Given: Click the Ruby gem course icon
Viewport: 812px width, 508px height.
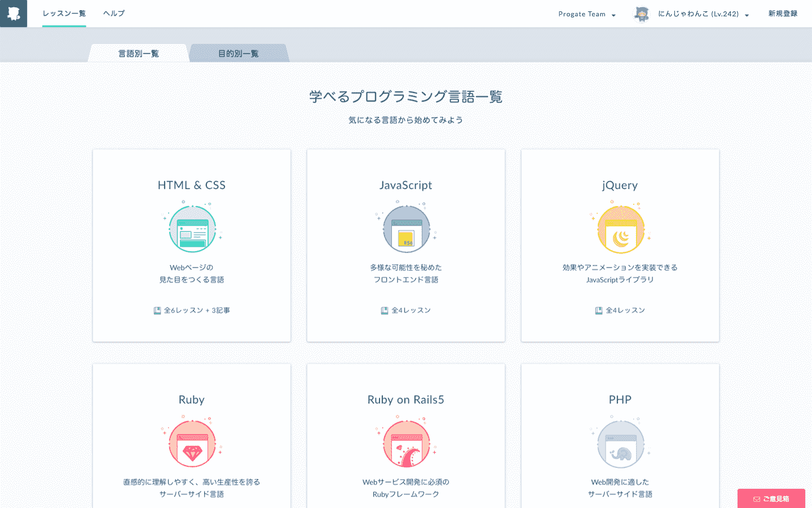Looking at the screenshot, I should tap(192, 444).
